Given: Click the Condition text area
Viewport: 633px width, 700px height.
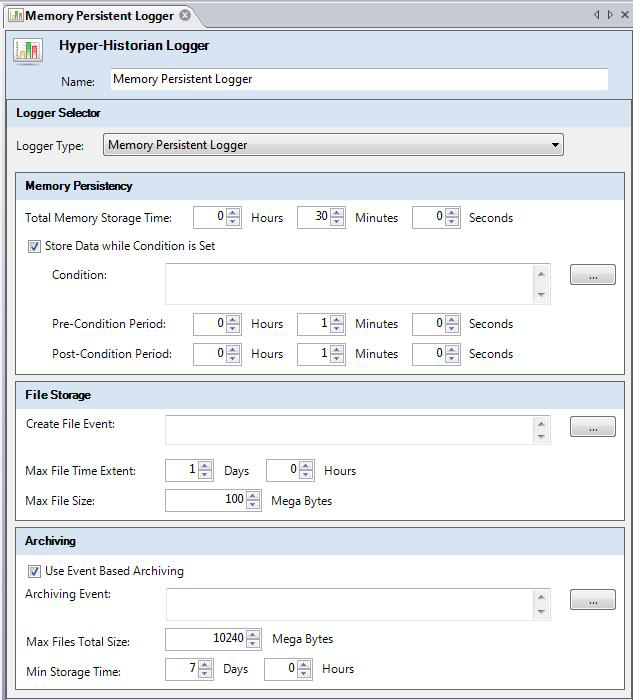Looking at the screenshot, I should coord(350,284).
